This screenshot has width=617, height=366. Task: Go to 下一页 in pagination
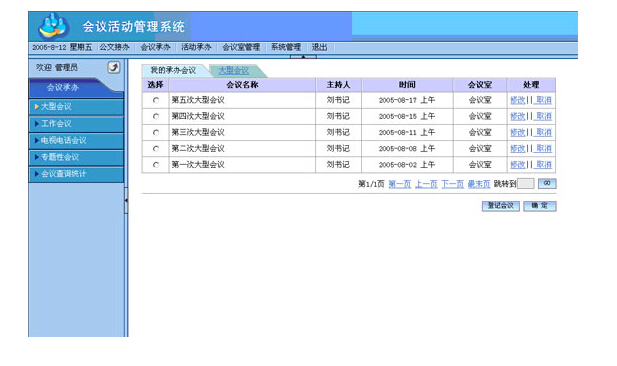pyautogui.click(x=453, y=184)
